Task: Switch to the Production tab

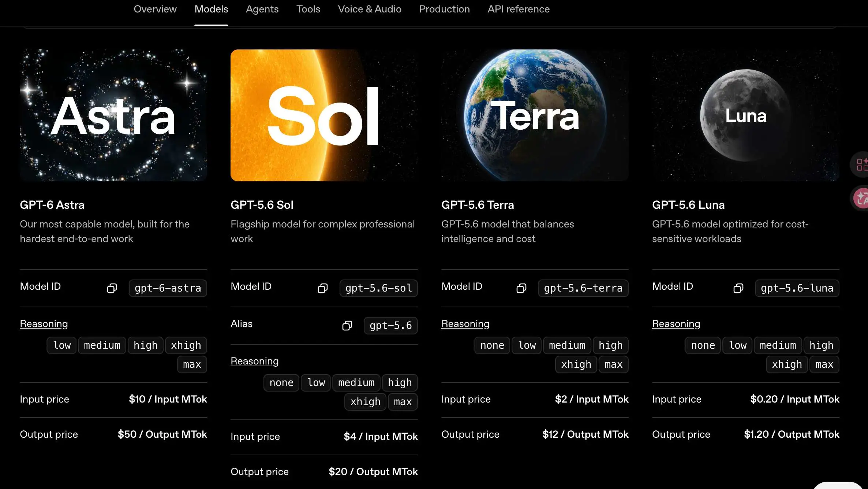Action: (444, 9)
